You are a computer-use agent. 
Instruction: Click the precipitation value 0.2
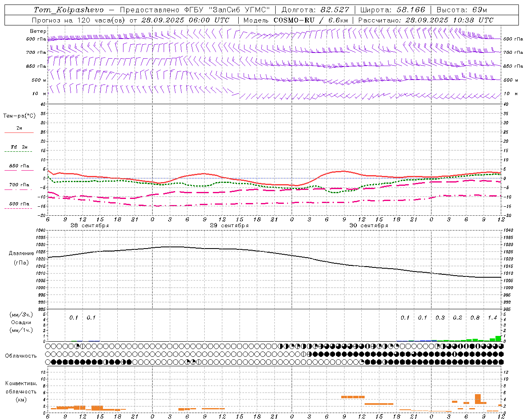pyautogui.click(x=457, y=317)
